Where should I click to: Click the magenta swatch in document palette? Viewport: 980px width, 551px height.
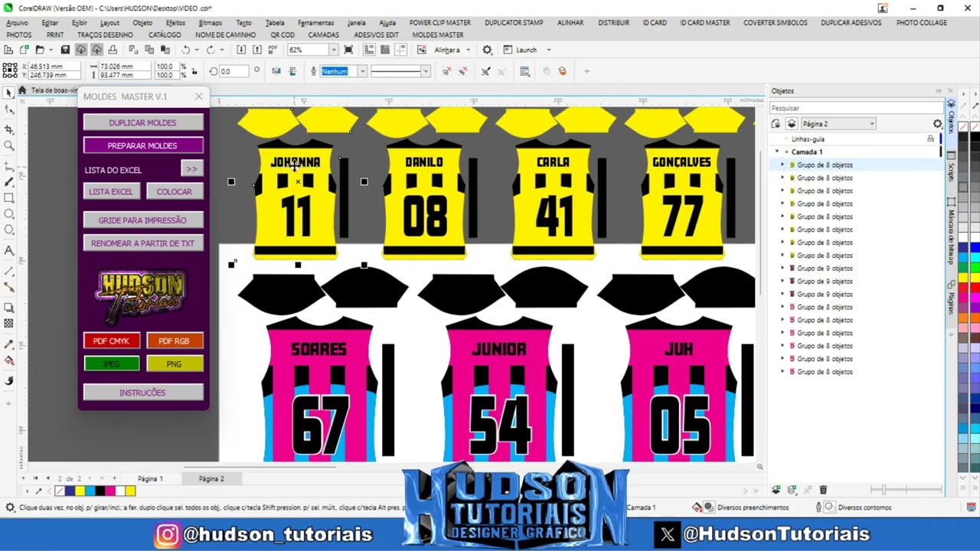(x=109, y=491)
